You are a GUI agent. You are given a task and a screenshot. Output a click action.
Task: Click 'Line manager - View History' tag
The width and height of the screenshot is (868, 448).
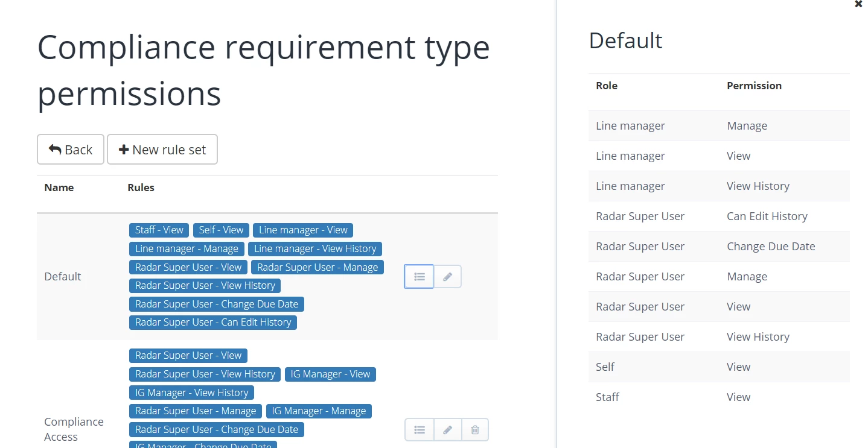(315, 248)
